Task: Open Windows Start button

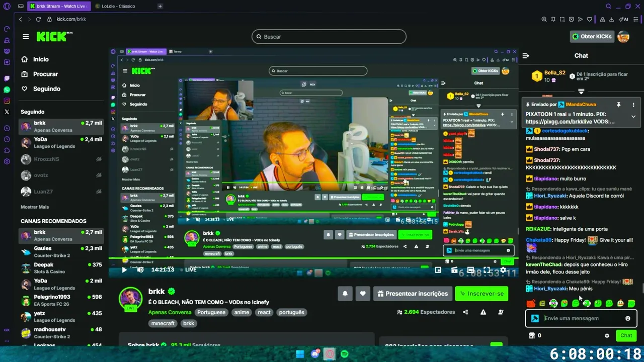Action: pyautogui.click(x=300, y=354)
